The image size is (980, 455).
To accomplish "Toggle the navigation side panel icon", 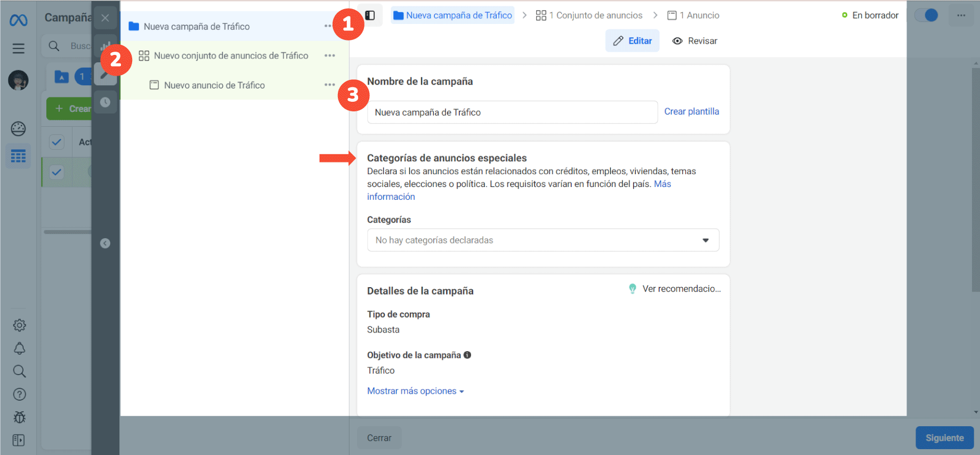I will (x=370, y=15).
